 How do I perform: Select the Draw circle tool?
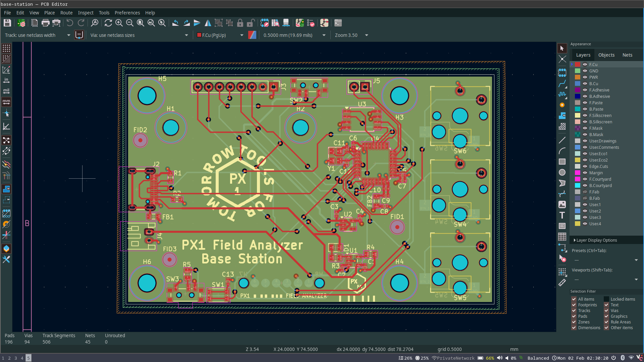tap(562, 172)
